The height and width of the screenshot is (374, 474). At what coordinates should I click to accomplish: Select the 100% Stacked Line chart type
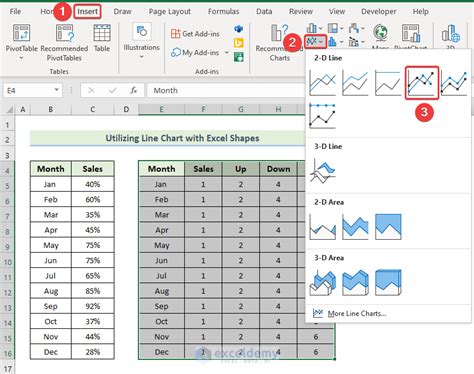point(388,83)
